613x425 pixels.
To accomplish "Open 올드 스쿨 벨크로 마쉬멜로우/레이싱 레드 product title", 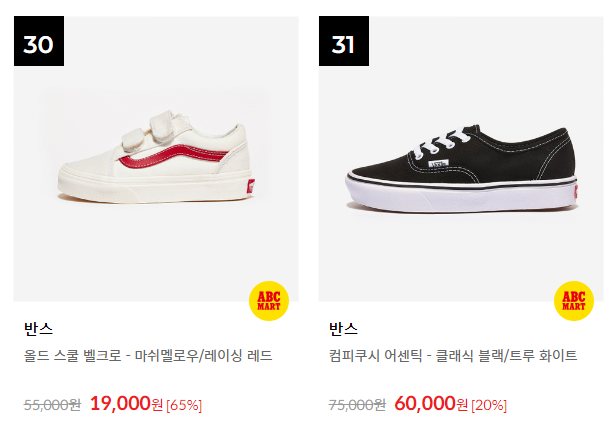I will (148, 356).
